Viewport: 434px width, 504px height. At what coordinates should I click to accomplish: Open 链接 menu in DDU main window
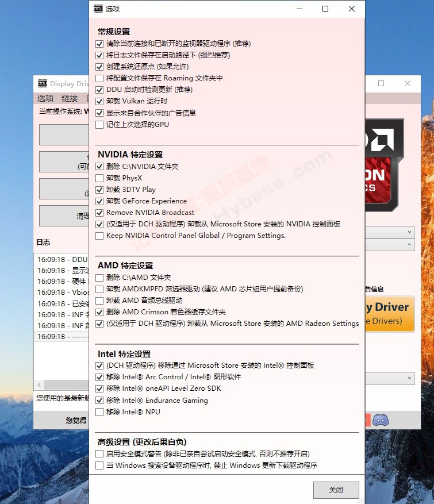click(x=70, y=98)
